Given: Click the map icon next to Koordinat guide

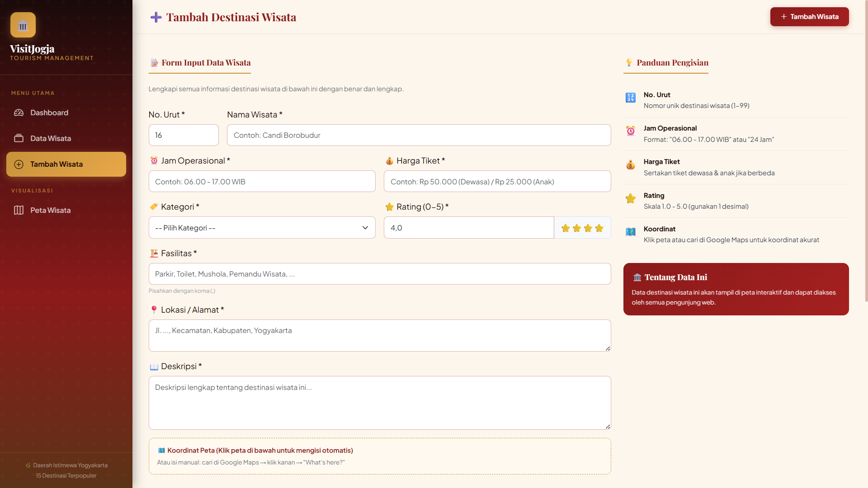Looking at the screenshot, I should [631, 232].
